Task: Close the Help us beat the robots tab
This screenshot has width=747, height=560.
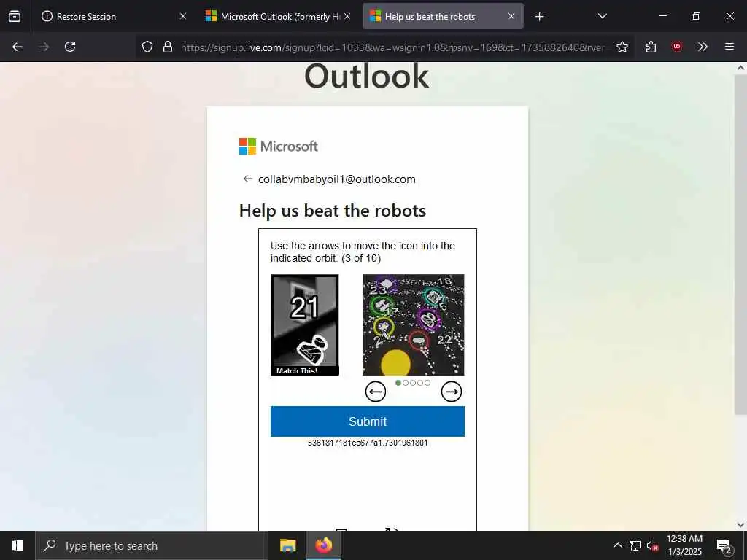Action: click(511, 16)
